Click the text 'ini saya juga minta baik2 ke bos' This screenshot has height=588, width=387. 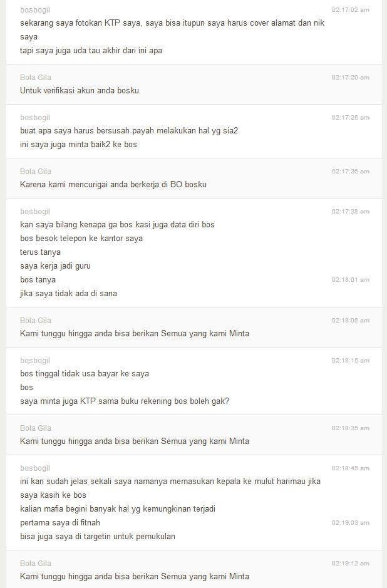78,145
